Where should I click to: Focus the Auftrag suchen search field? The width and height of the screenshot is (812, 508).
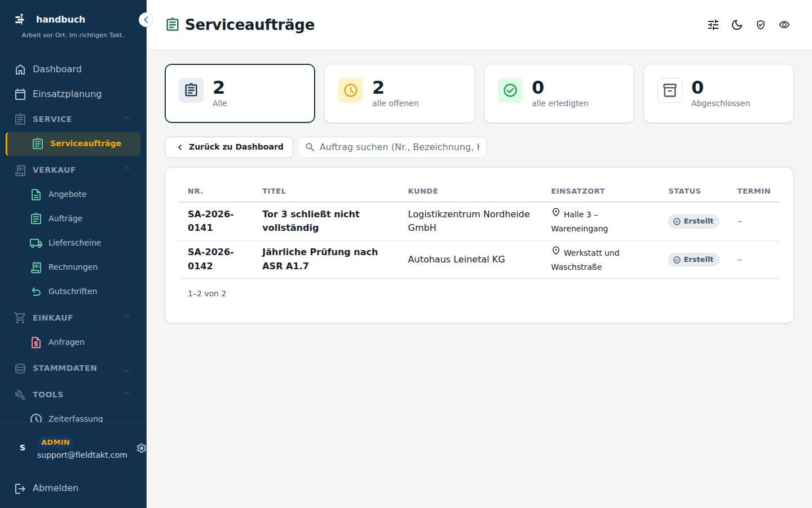tap(392, 147)
